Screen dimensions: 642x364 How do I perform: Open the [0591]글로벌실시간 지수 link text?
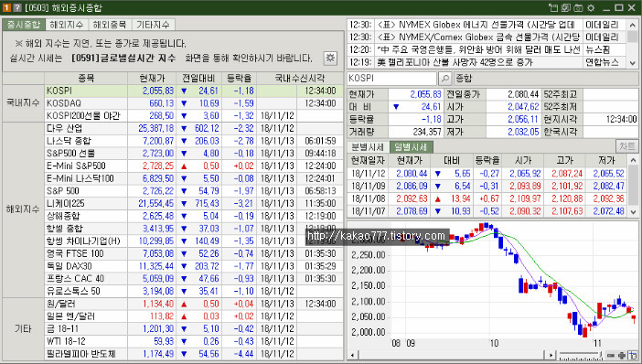(123, 59)
